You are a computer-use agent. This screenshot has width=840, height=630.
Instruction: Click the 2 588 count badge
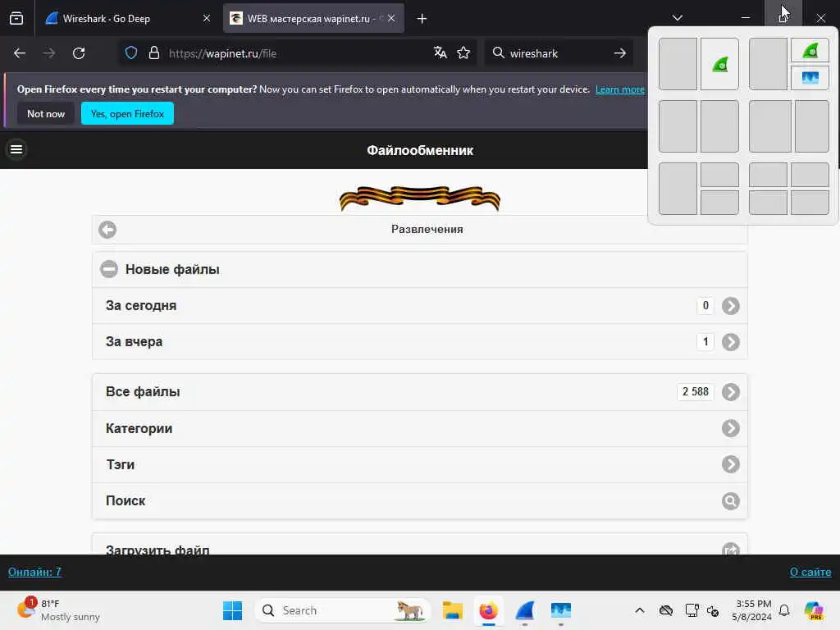(696, 391)
